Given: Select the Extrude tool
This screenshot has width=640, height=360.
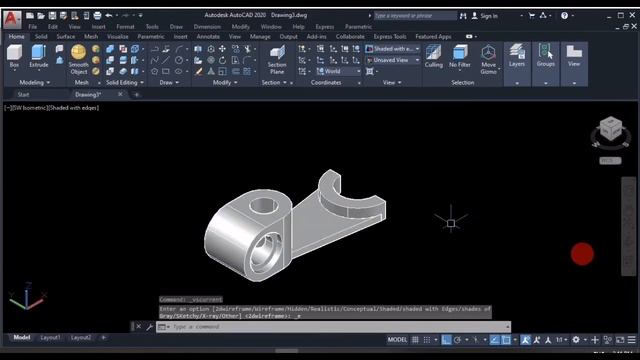Looking at the screenshot, I should 39,56.
